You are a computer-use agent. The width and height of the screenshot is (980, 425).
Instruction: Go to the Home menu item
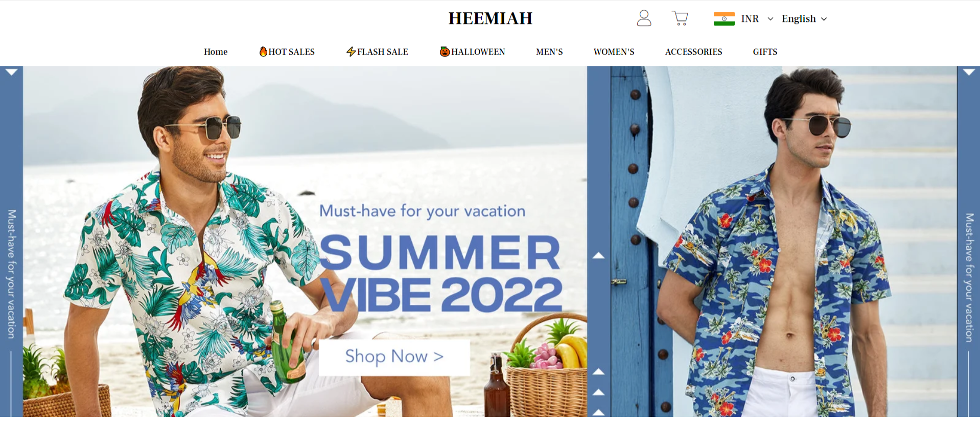216,52
